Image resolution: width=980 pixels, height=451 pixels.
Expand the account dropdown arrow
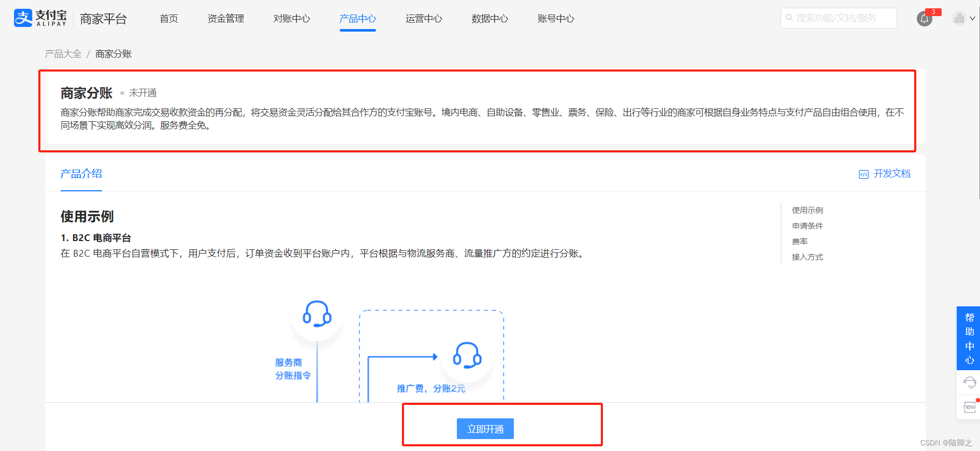coord(973,19)
